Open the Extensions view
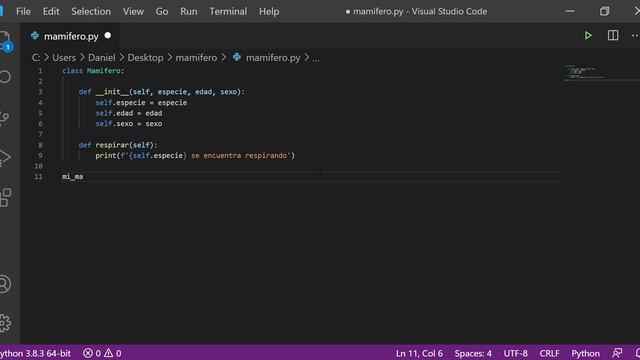The height and width of the screenshot is (360, 640). point(5,198)
